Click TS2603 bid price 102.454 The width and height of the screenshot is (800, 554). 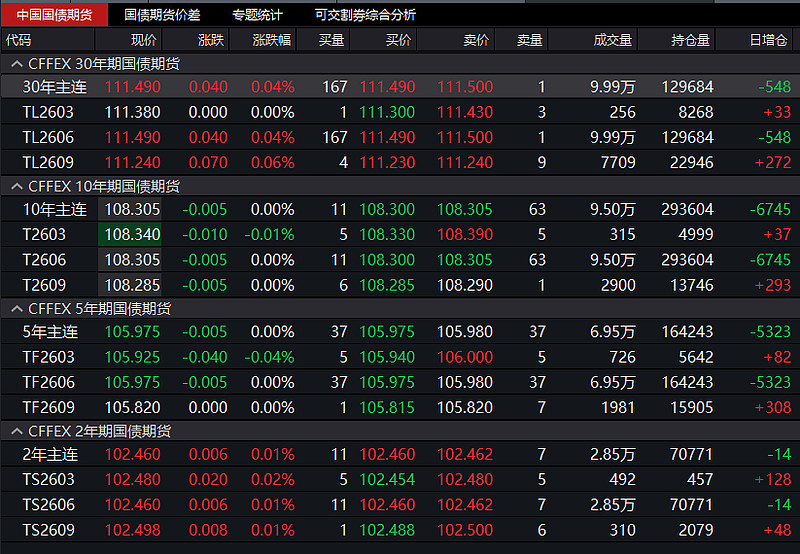(387, 479)
